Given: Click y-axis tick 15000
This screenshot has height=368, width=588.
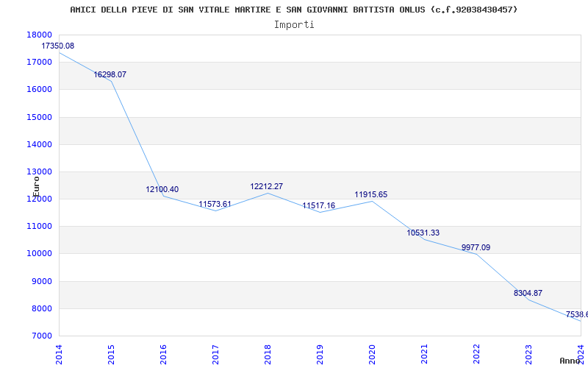Looking at the screenshot, I should click(40, 117).
